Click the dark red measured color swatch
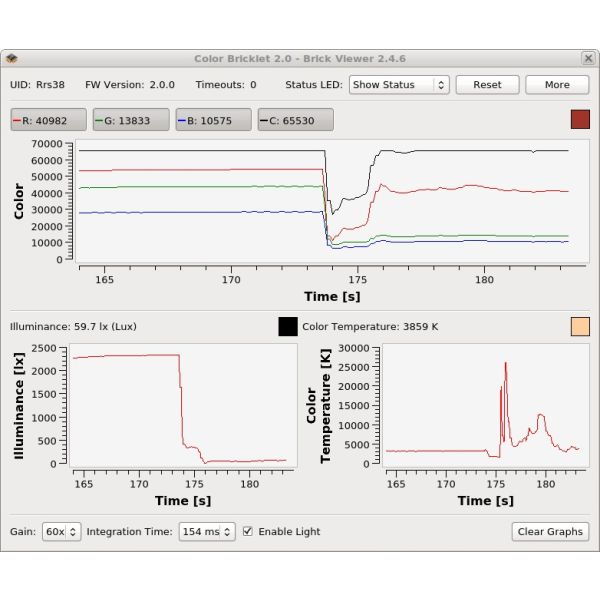Viewport: 600px width, 600px height. (580, 119)
